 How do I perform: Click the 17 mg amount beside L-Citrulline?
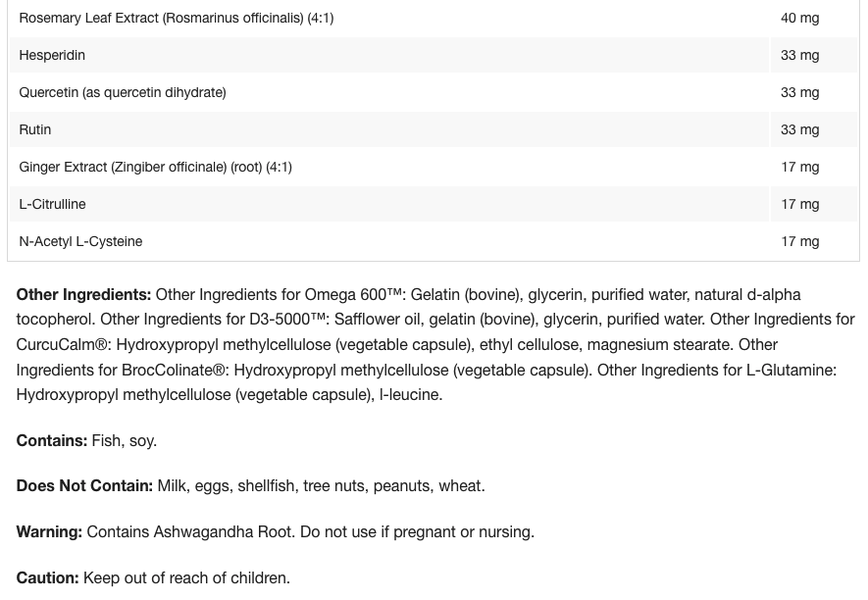(x=799, y=204)
